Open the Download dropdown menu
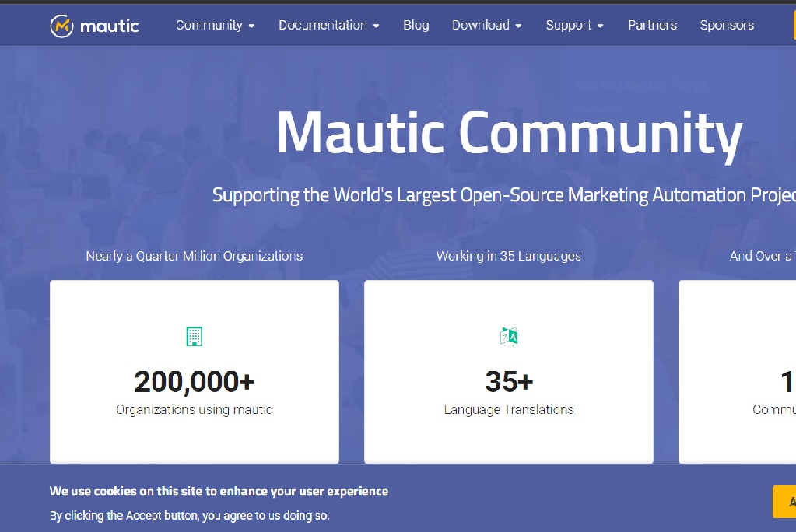The width and height of the screenshot is (796, 532). click(x=487, y=25)
